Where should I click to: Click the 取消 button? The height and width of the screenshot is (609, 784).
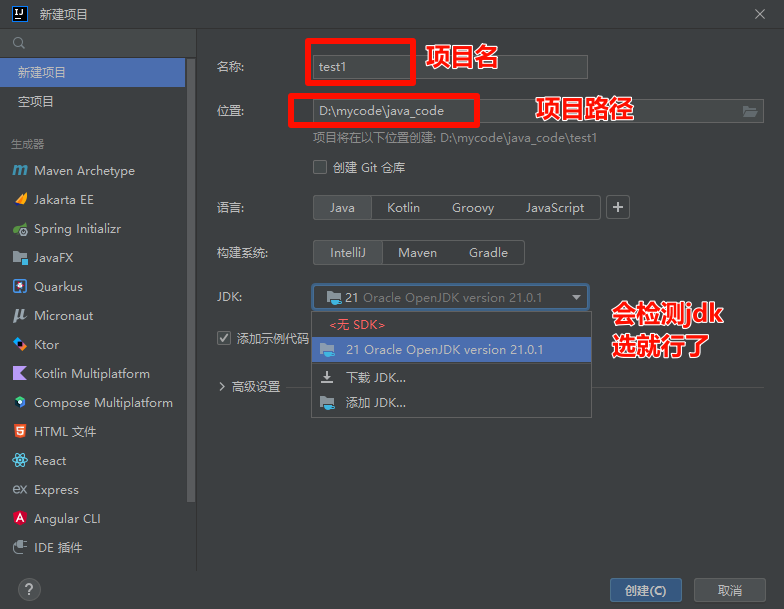coord(730,590)
